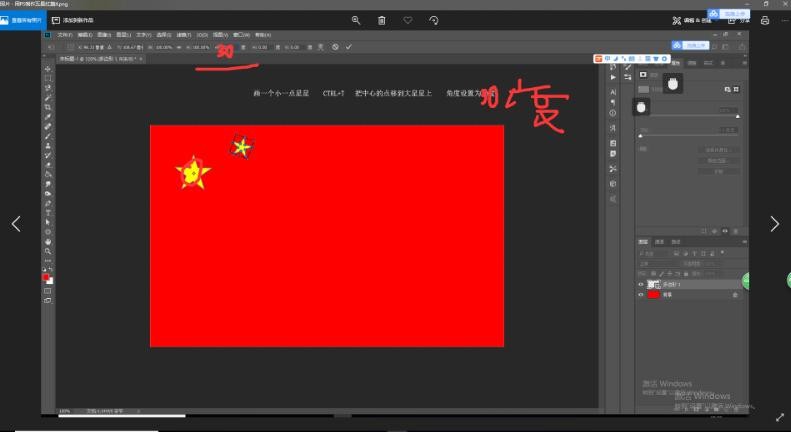Screen dimensions: 791x432
Task: Click the See all photos button
Action: (23, 20)
